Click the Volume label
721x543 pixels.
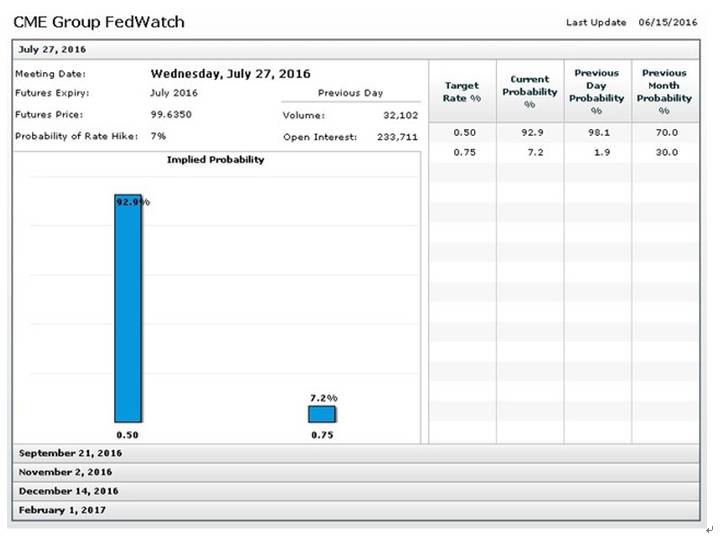point(303,115)
